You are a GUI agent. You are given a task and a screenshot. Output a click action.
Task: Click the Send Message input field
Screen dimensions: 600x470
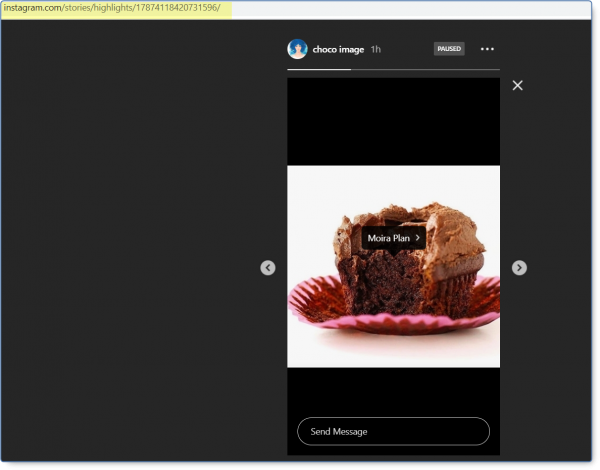(393, 431)
